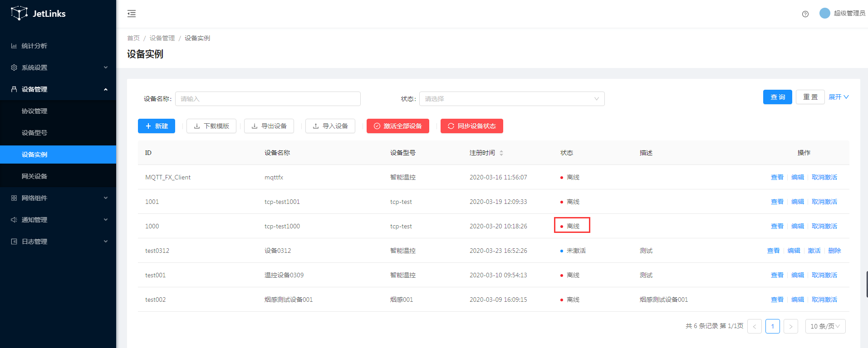Go to previous page arrow in pagination
This screenshot has height=348, width=868.
754,326
